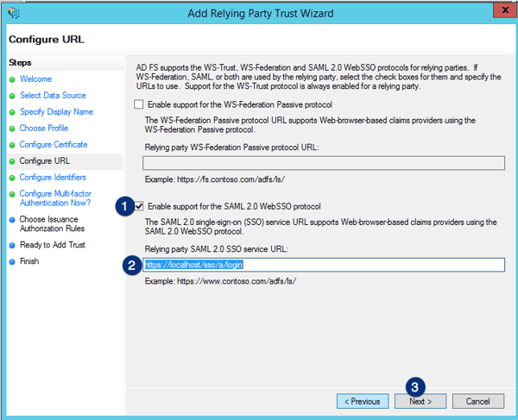Viewport: 518px width, 420px height.
Task: Close the Add Relying Party Trust Wizard
Action: click(505, 9)
